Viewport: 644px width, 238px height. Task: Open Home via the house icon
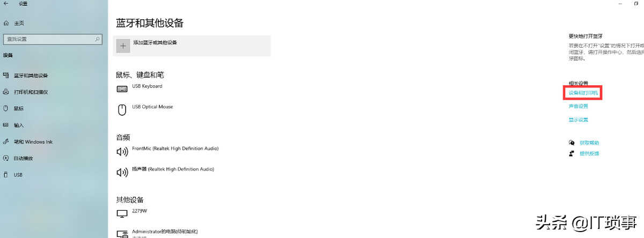(6, 23)
